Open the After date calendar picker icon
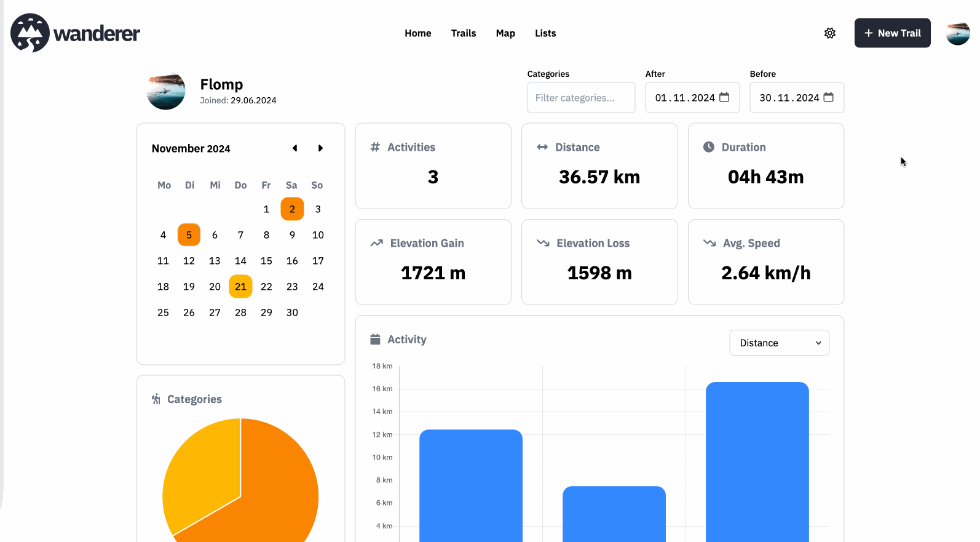 [724, 97]
